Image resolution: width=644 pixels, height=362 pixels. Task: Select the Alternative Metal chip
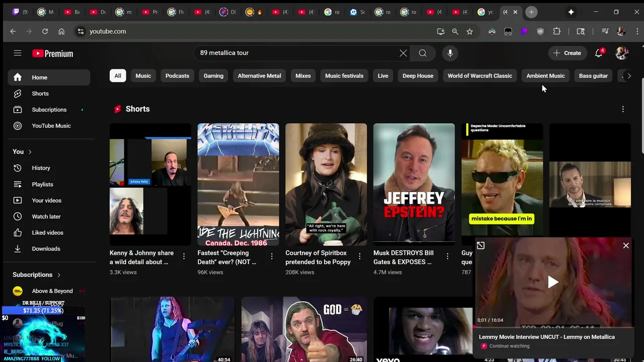click(x=259, y=76)
